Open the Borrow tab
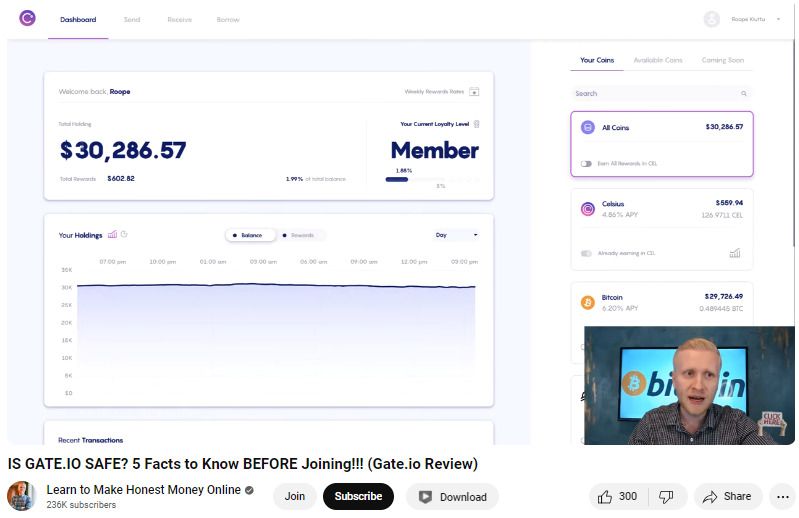Viewport: 799px width, 518px height. point(228,19)
